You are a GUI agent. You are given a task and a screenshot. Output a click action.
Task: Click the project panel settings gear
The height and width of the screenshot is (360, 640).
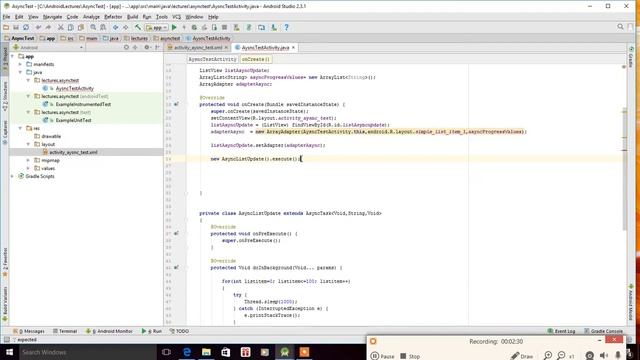point(147,47)
